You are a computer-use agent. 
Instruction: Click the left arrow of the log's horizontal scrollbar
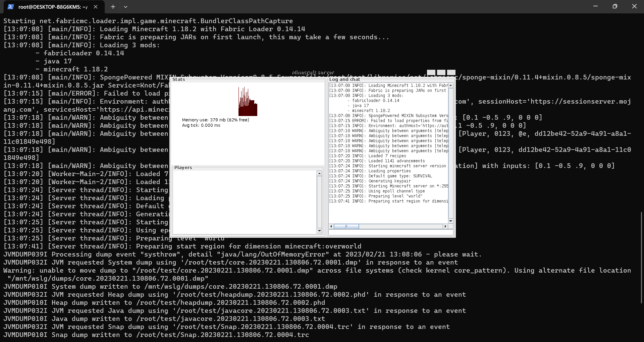[331, 227]
